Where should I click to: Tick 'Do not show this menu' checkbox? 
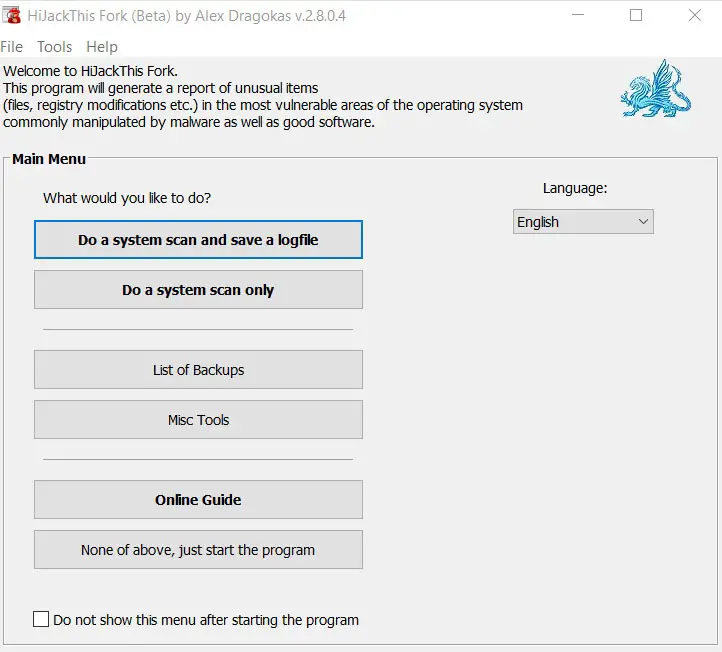(x=41, y=619)
